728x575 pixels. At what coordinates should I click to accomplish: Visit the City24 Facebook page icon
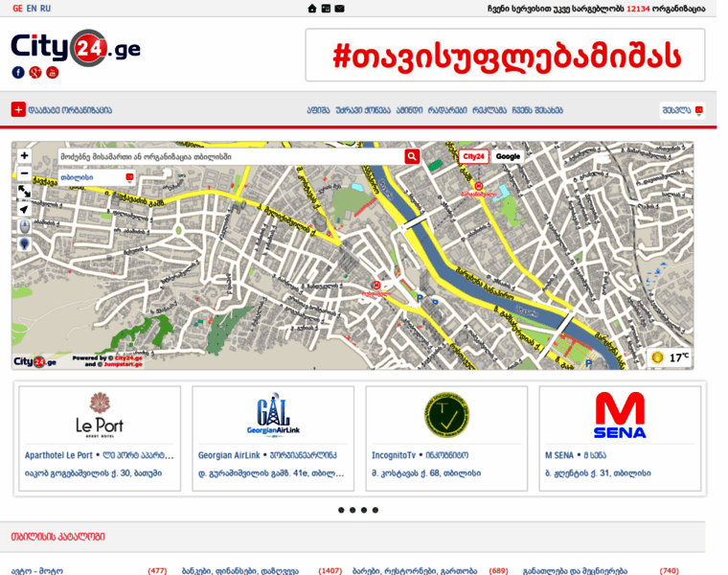tap(18, 73)
